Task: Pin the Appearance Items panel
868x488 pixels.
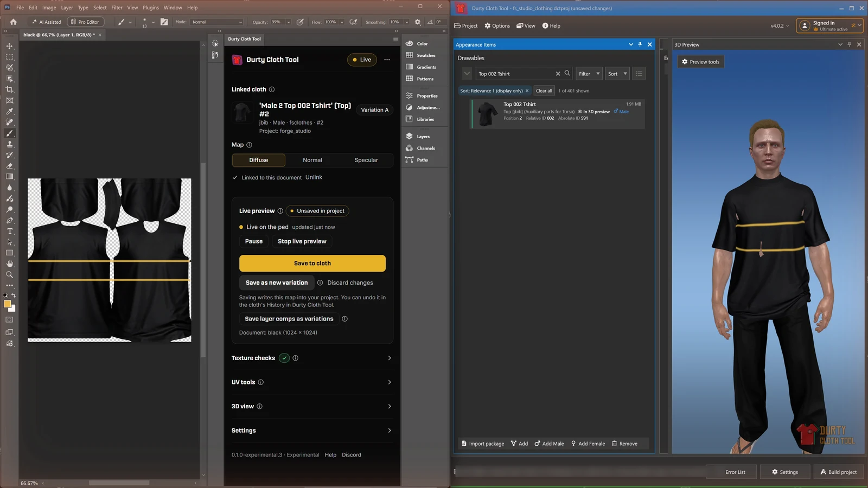Action: tap(640, 44)
